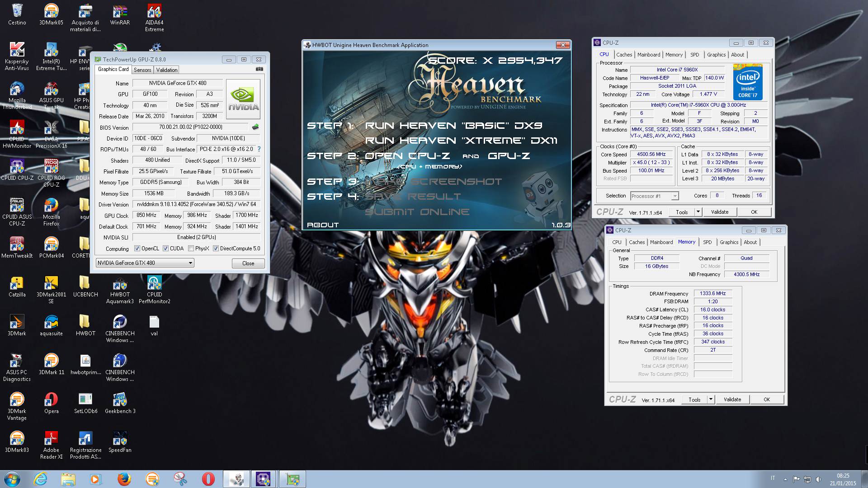Viewport: 868px width, 488px height.
Task: Toggle the PhysX checkbox in GPU-Z
Action: (x=191, y=249)
